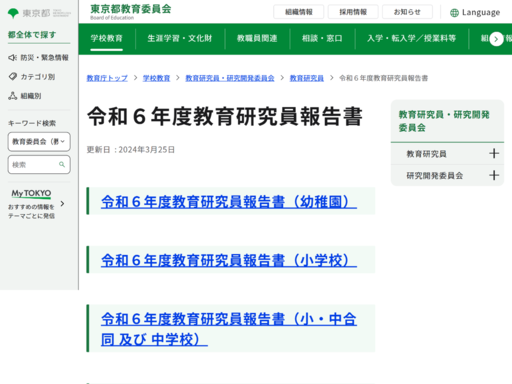Click the カテゴリ別 tag icon

[12, 77]
